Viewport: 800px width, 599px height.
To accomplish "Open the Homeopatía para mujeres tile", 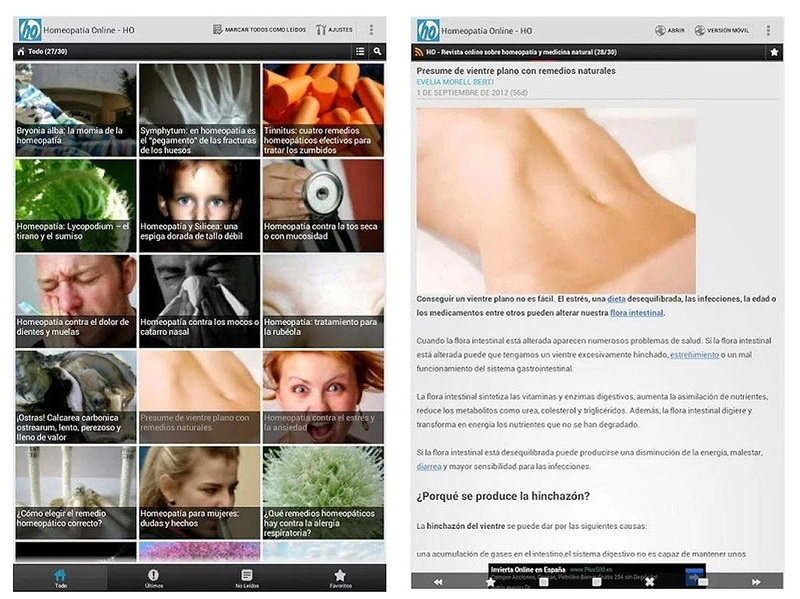I will 199,493.
